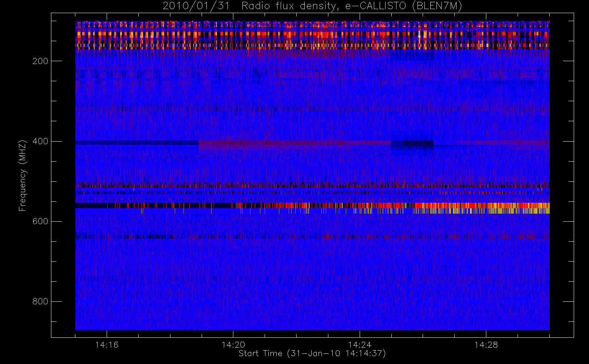Screen dimensions: 589x364
Task: Select the '800' frequency axis label
Action: click(x=40, y=301)
